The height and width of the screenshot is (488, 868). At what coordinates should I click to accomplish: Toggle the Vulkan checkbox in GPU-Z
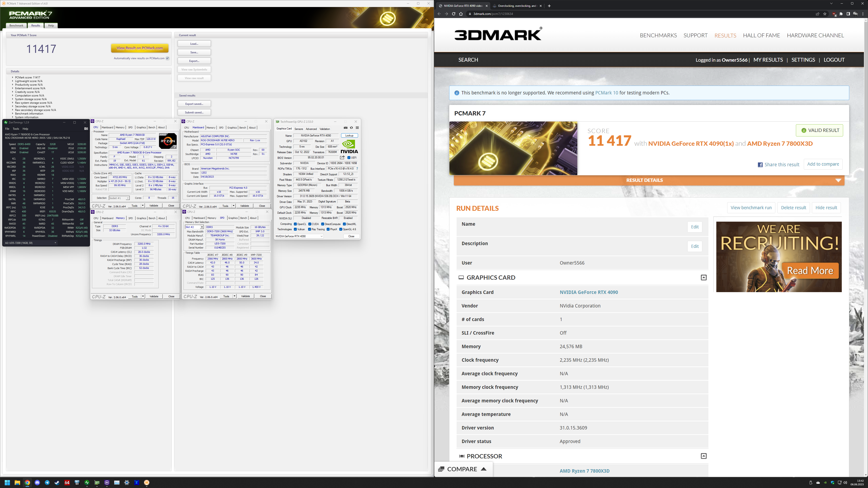[295, 229]
